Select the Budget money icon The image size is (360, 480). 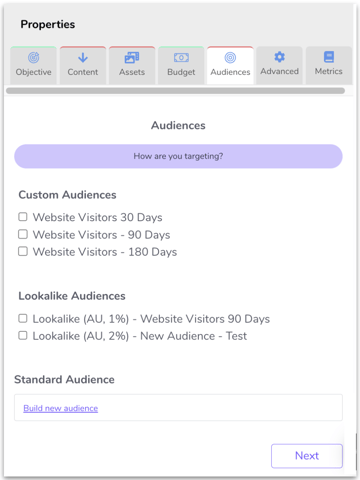point(181,58)
